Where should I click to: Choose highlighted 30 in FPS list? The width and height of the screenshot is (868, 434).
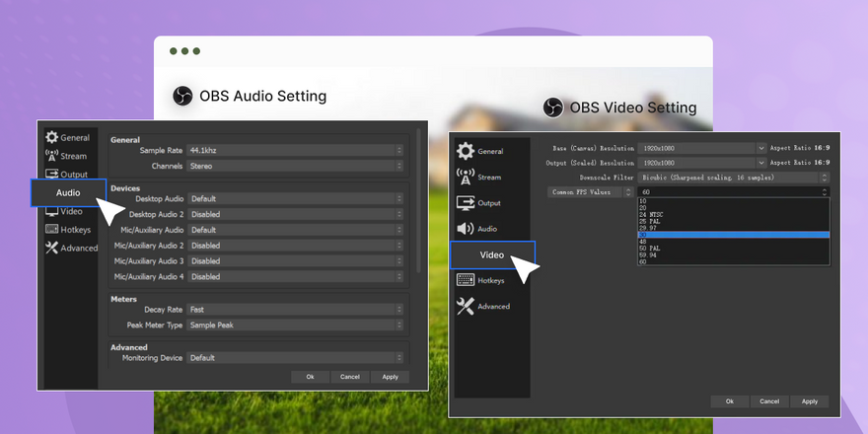[x=734, y=235]
